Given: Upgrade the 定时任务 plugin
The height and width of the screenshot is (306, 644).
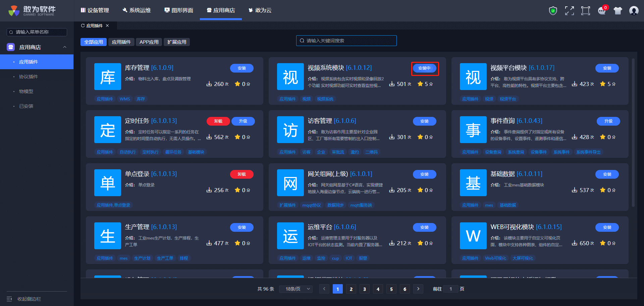Looking at the screenshot, I should (243, 121).
